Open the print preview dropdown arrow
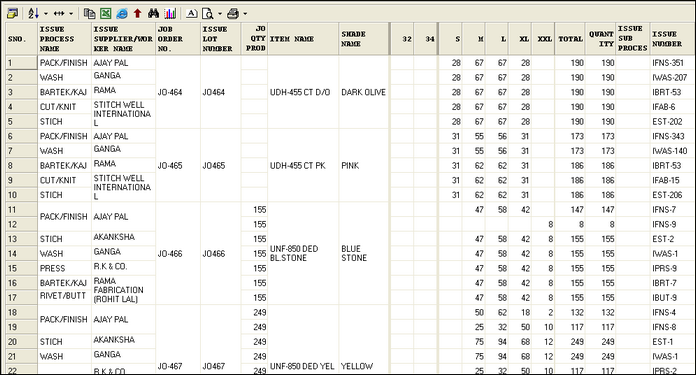This screenshot has height=375, width=696. click(x=219, y=14)
